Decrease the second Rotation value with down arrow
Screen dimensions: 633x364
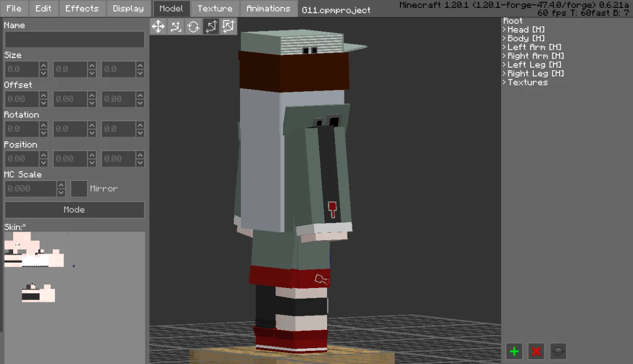[x=92, y=133]
